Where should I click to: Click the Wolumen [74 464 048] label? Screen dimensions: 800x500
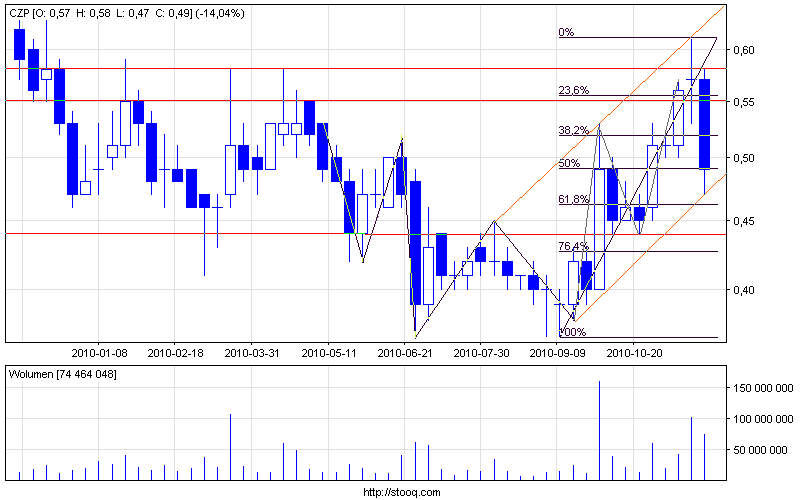coord(63,374)
